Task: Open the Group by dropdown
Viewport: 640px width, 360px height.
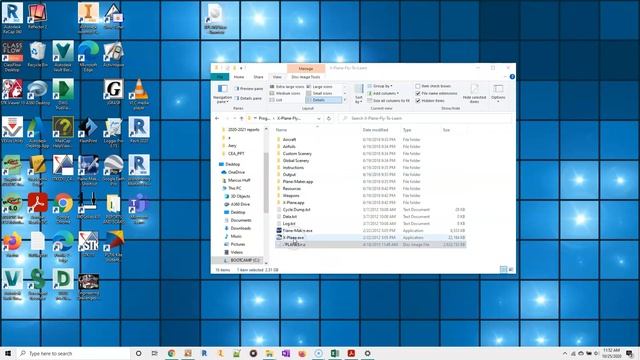Action: pyautogui.click(x=380, y=86)
